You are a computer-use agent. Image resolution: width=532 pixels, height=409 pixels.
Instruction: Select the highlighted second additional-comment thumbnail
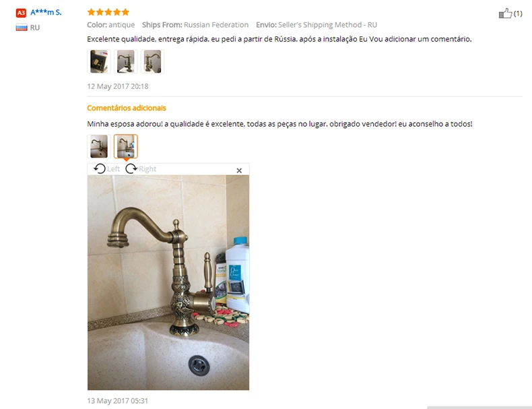125,146
